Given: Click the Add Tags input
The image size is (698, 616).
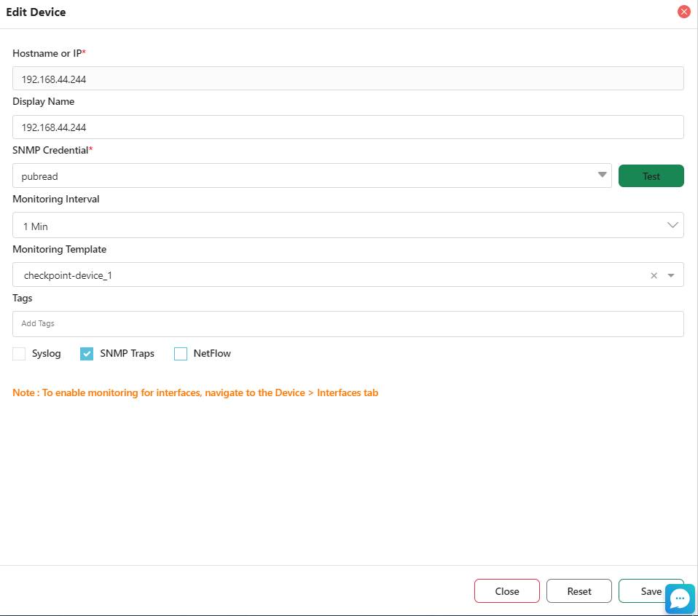Looking at the screenshot, I should click(x=348, y=324).
